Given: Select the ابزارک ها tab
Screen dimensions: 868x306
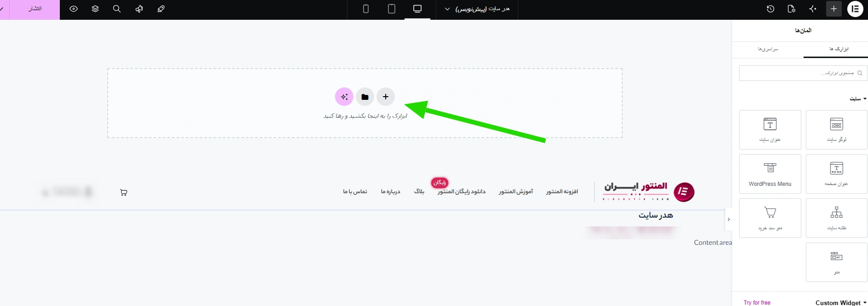Looking at the screenshot, I should (x=839, y=49).
